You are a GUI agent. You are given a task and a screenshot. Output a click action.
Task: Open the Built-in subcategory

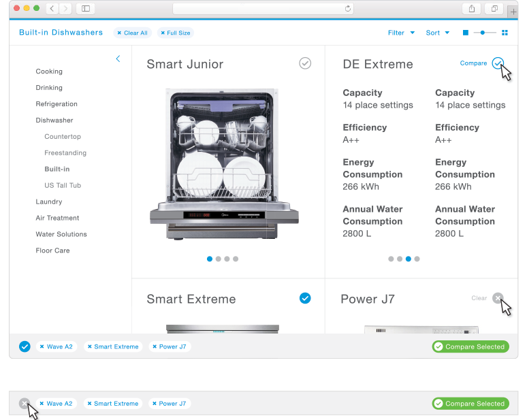pyautogui.click(x=57, y=169)
